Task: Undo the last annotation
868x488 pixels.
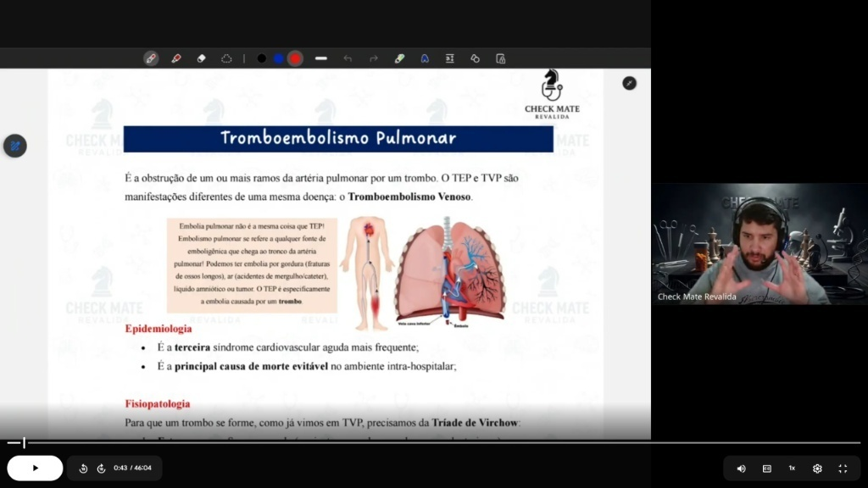Action: click(348, 58)
